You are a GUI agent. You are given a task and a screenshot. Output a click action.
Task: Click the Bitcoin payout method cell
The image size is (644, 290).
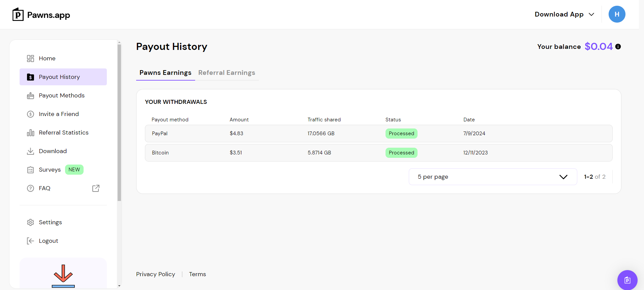coord(160,153)
